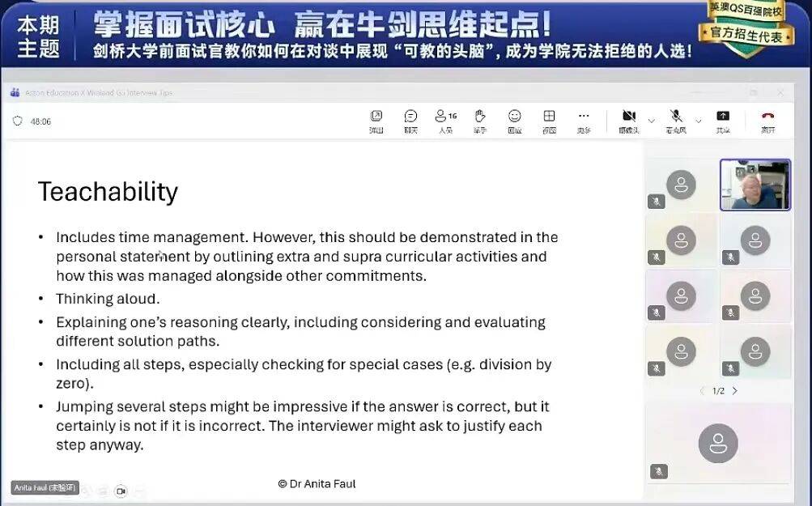Select the participant avatar left of speaker video

681,185
